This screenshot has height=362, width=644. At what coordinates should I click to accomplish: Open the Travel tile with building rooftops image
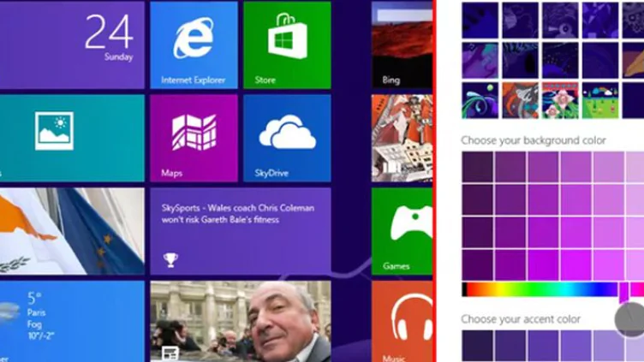tap(402, 139)
